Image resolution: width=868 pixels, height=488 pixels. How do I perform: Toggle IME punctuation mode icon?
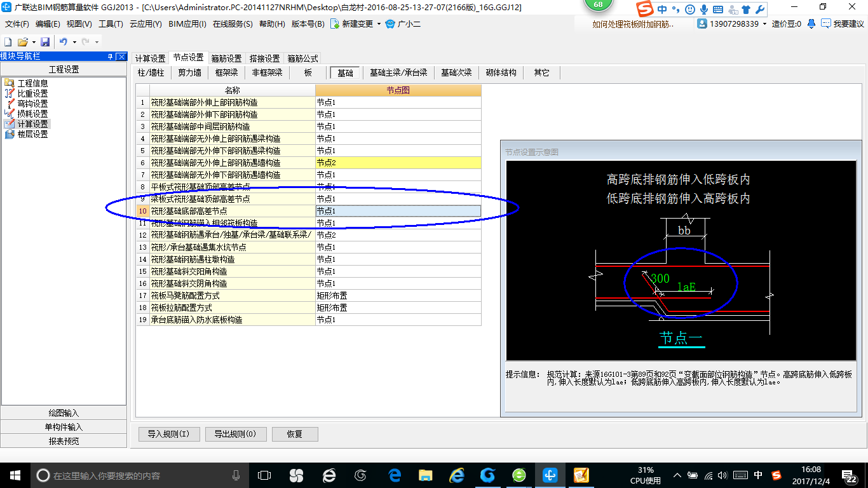click(x=677, y=10)
